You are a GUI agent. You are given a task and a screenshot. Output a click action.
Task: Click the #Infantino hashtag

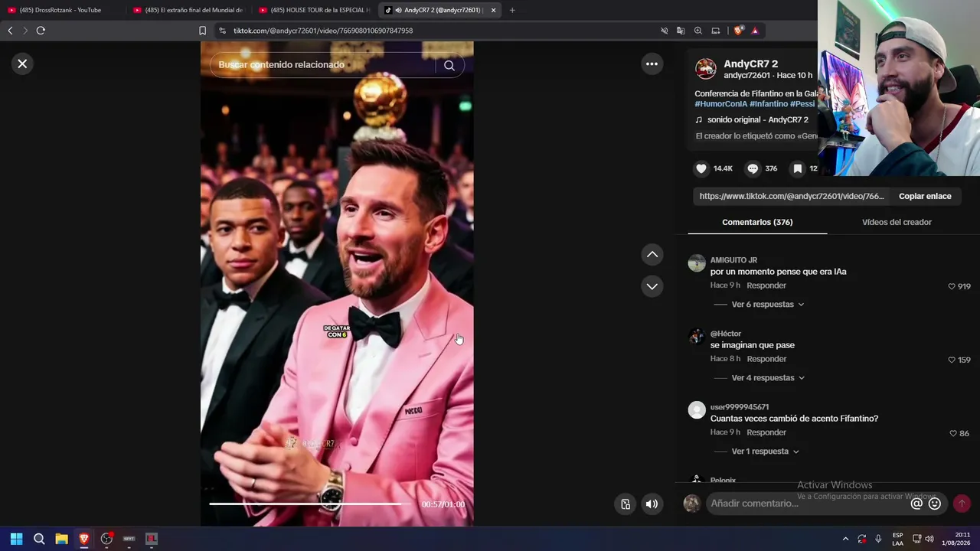[769, 104]
